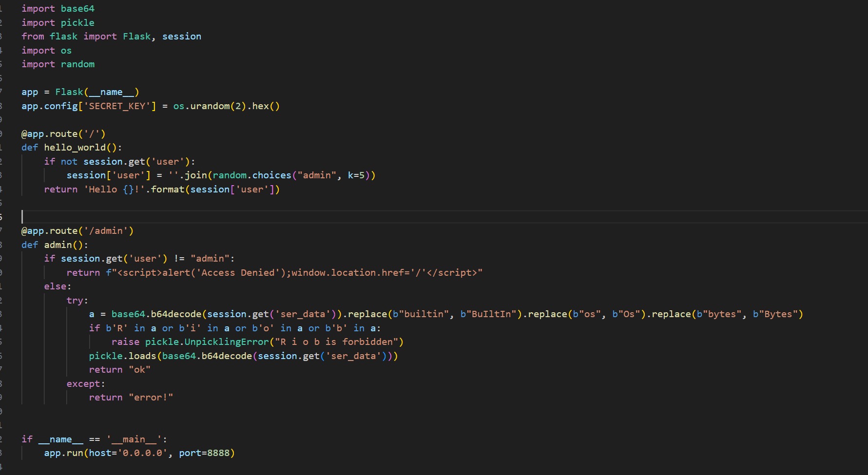The height and width of the screenshot is (475, 868).
Task: Click the k=5 argument
Action: 356,175
